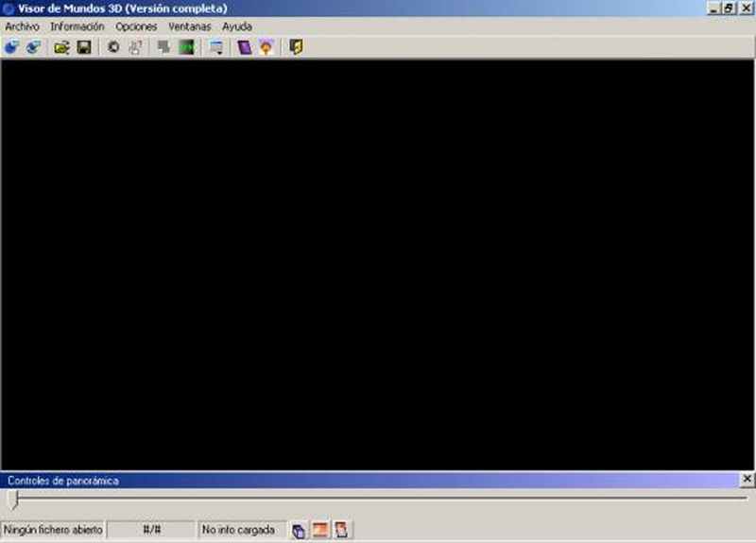Restore down the Visor de Mundos window
This screenshot has height=543, width=756.
[x=729, y=8]
